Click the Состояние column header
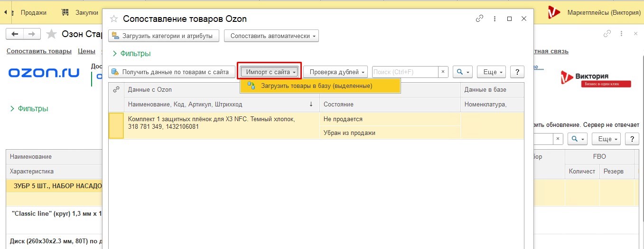The height and width of the screenshot is (249, 644). (x=390, y=104)
